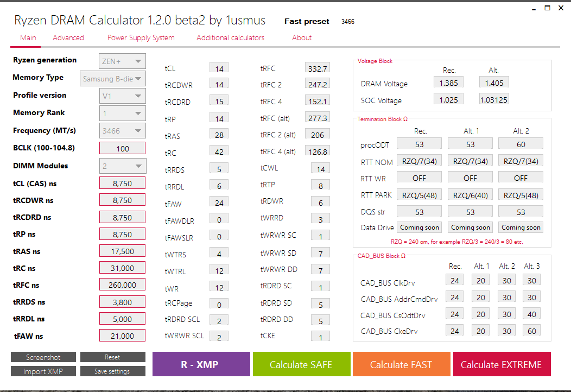Select RTT WR Alt. 1 value OFF
The width and height of the screenshot is (571, 392).
(x=470, y=178)
